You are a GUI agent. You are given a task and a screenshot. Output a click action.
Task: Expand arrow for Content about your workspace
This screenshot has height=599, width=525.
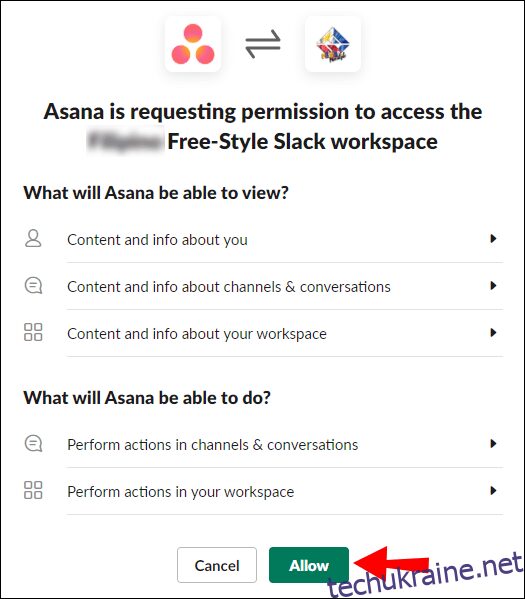[493, 333]
